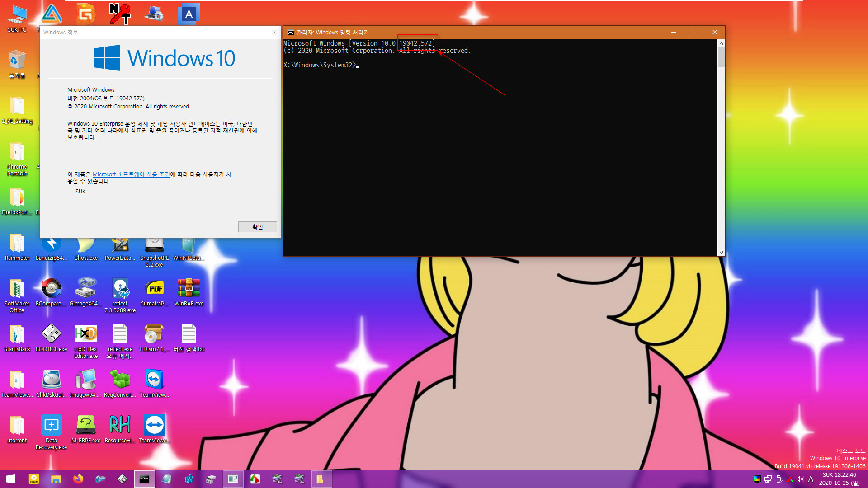Click network computers tray icon
The width and height of the screenshot is (868, 488).
(x=768, y=479)
